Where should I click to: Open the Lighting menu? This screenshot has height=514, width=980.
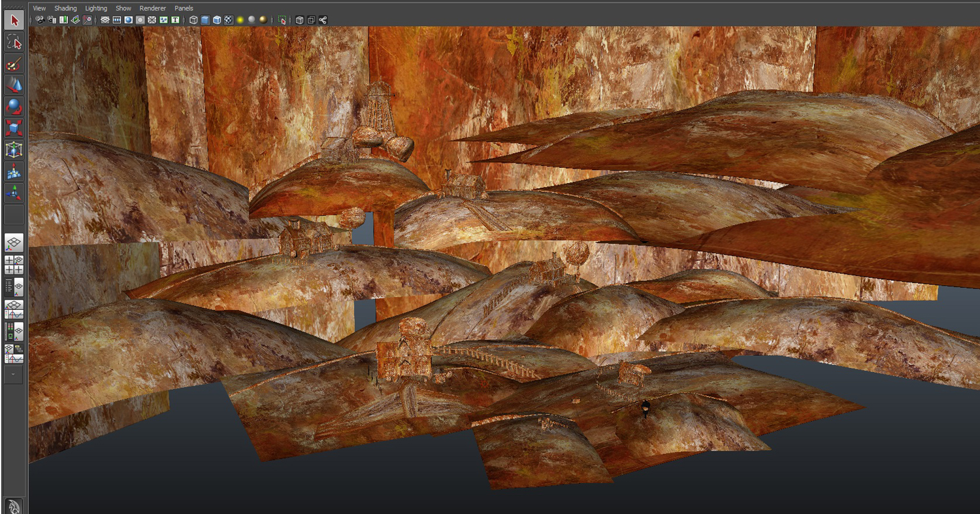[96, 9]
